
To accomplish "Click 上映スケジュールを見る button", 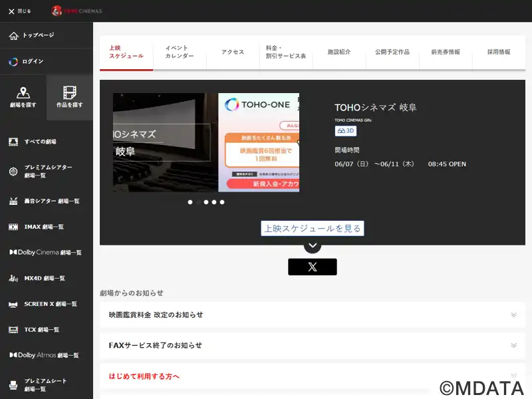I will 313,228.
